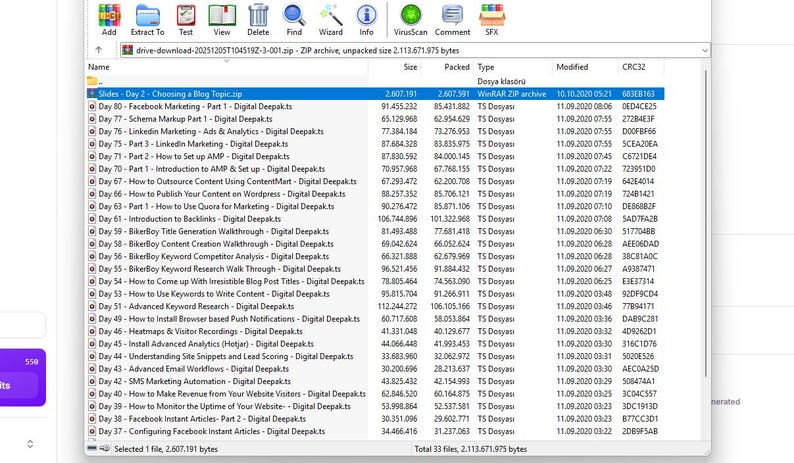Sort by Size column header
The image size is (794, 463).
coord(394,67)
